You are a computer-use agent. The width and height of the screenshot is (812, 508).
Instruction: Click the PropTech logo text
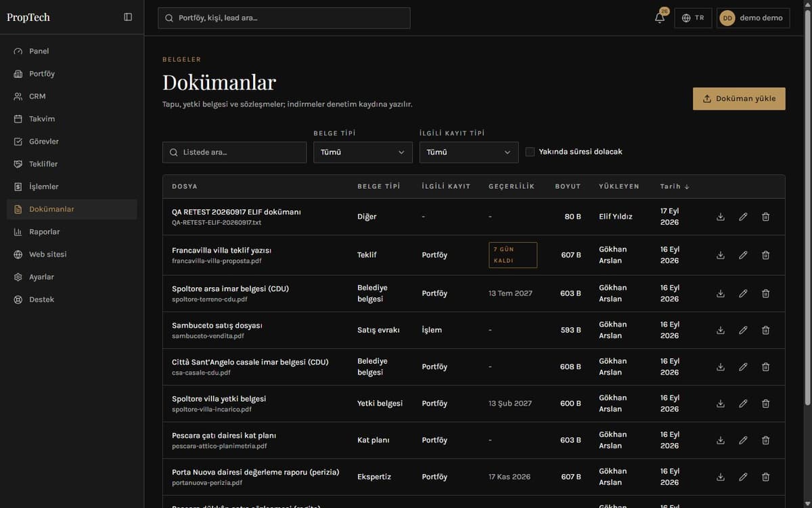pos(28,18)
